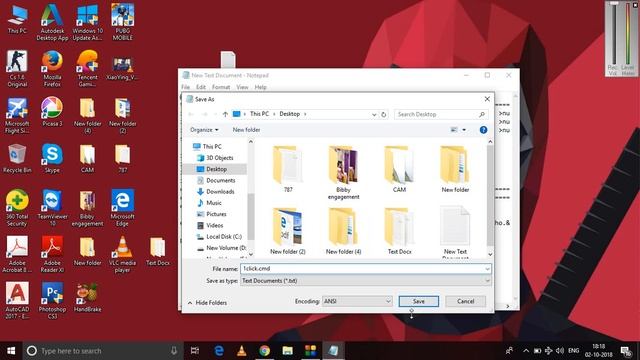Collapse with Hide Folders toggle
This screenshot has width=640, height=360.
[207, 303]
